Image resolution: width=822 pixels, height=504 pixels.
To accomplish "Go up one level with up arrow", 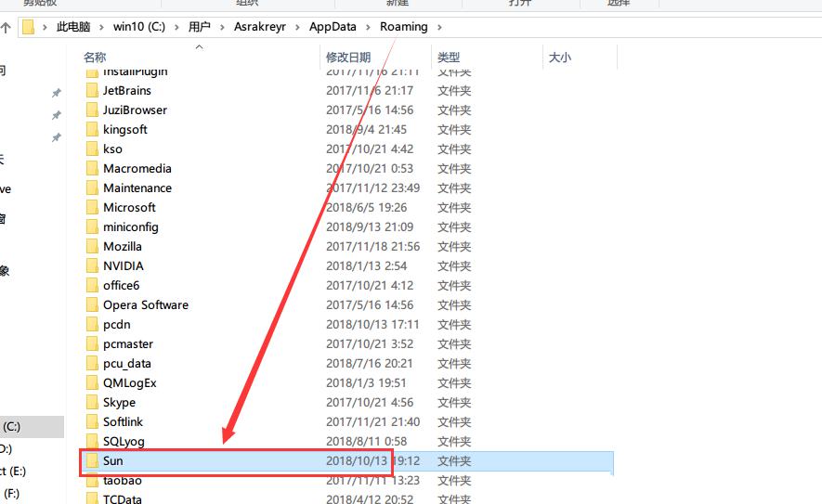I will pos(6,27).
